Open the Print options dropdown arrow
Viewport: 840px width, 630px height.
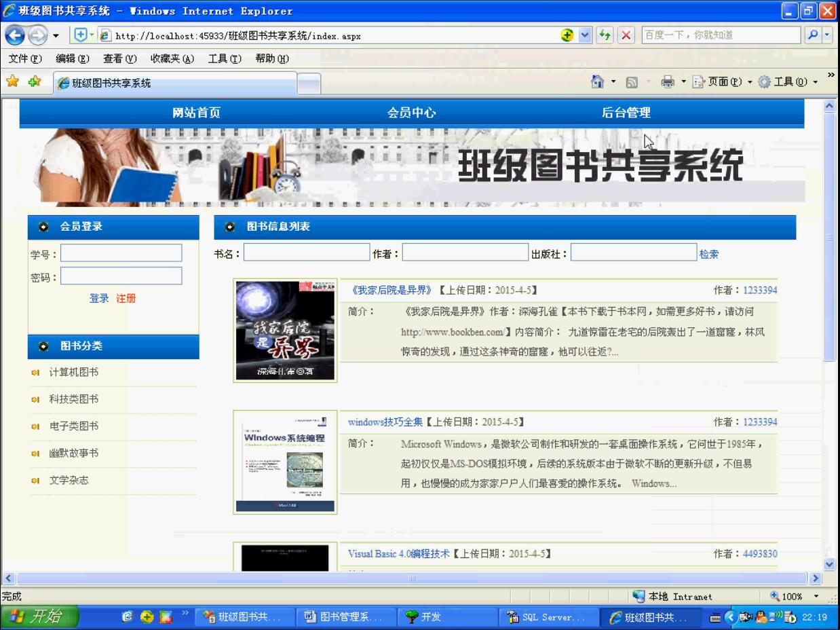(x=683, y=82)
